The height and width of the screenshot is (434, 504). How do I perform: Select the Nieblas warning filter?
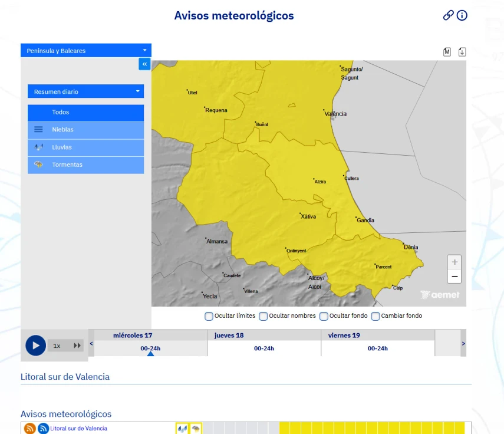point(85,130)
